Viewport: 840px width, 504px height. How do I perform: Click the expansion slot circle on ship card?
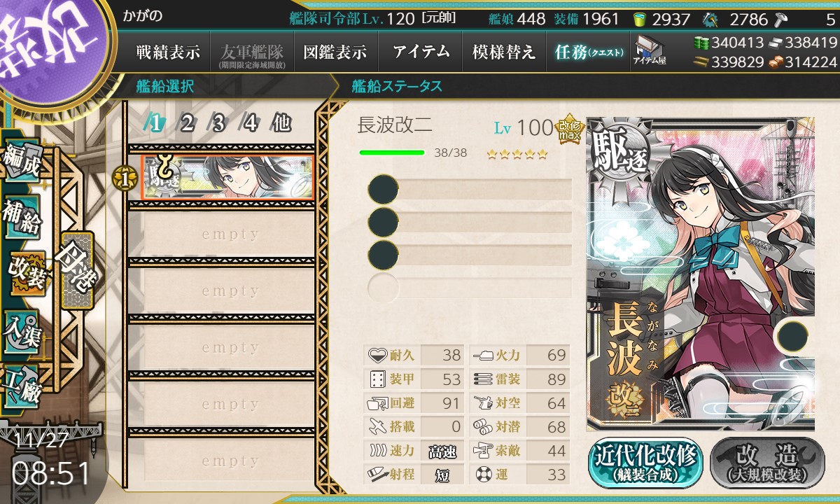coord(792,336)
